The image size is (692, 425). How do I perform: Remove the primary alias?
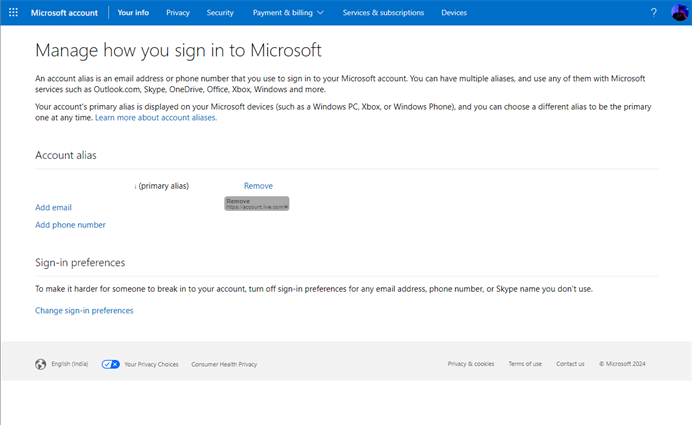pos(258,186)
